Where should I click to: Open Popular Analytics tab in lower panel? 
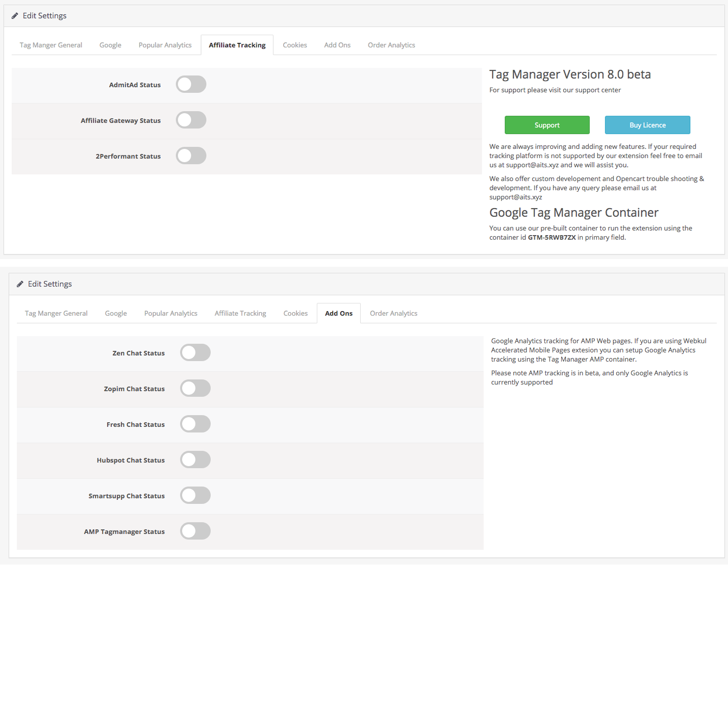coord(171,313)
